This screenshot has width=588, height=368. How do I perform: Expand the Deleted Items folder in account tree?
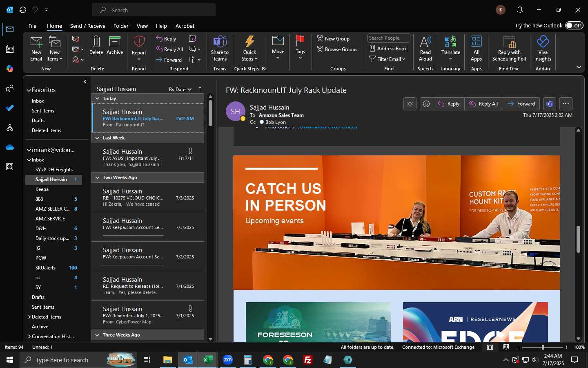coord(29,317)
